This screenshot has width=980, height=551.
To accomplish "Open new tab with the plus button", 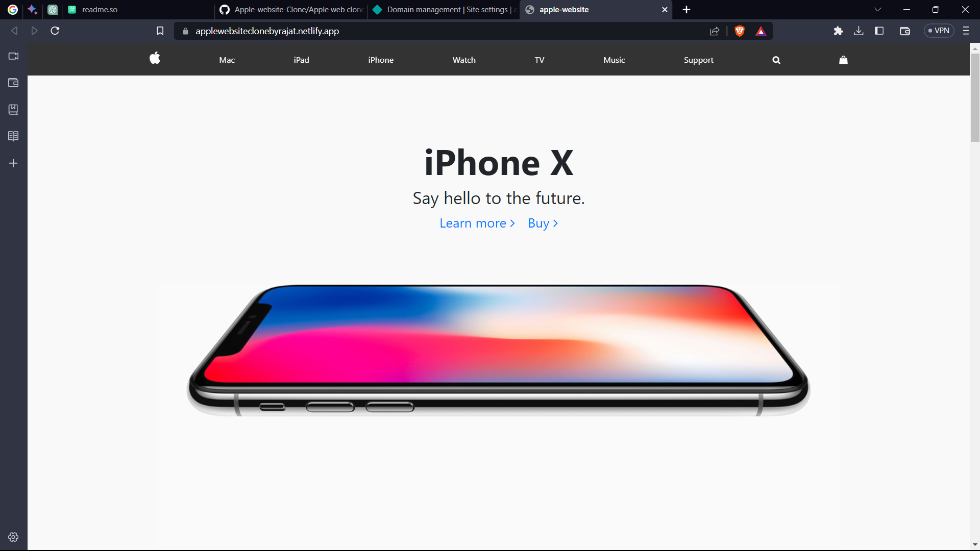I will 687,9.
